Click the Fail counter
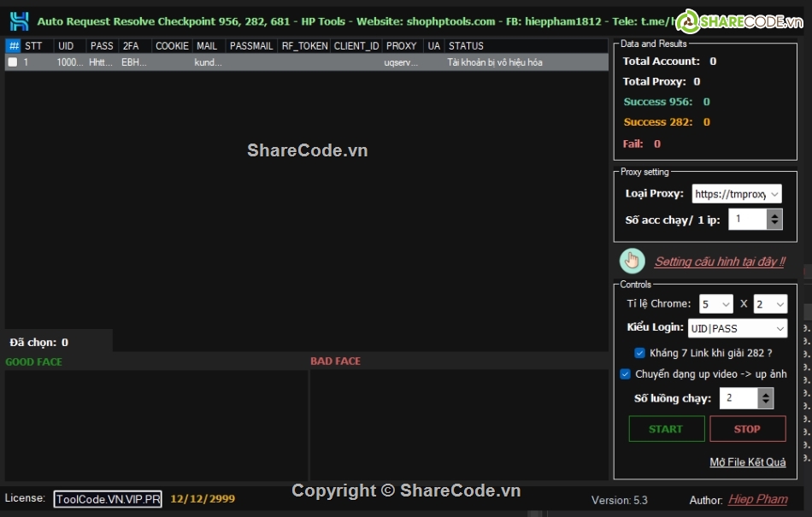Screen dimensions: 812x517 [642, 144]
